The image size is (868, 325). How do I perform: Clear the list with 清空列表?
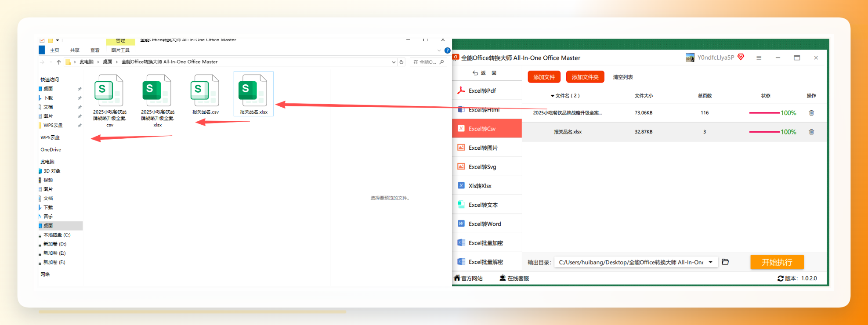point(623,77)
